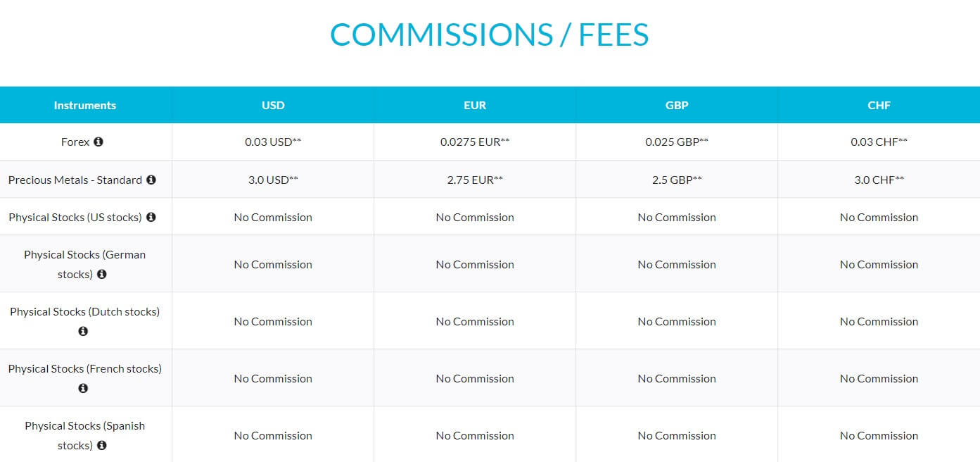Click the CHF column header
The image size is (980, 462).
click(x=879, y=105)
